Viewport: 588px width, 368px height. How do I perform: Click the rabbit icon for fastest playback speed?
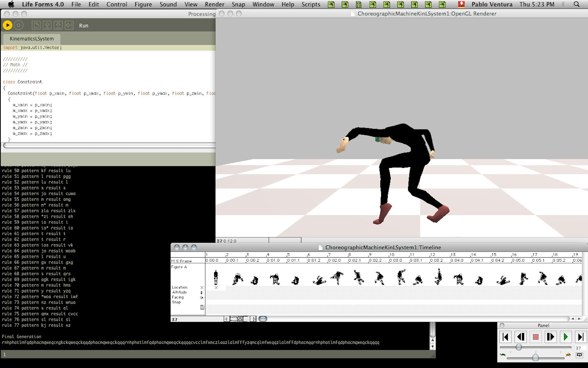click(568, 355)
